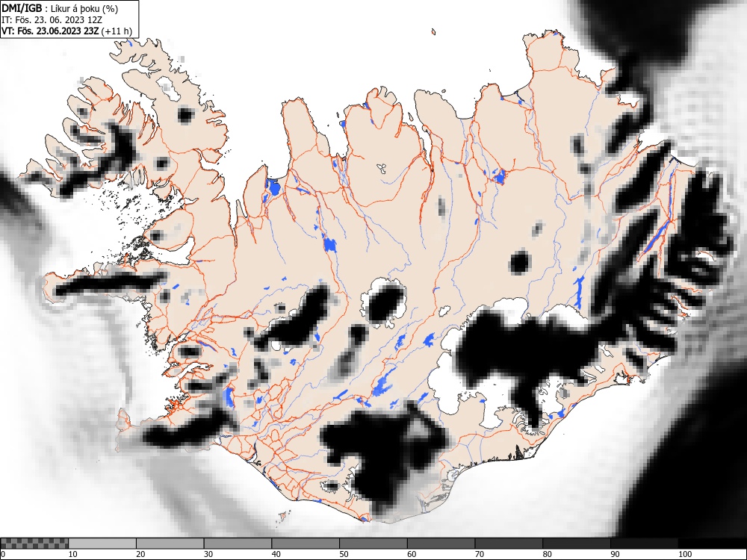Select the 60–70 percent legend swatch

coord(441,544)
